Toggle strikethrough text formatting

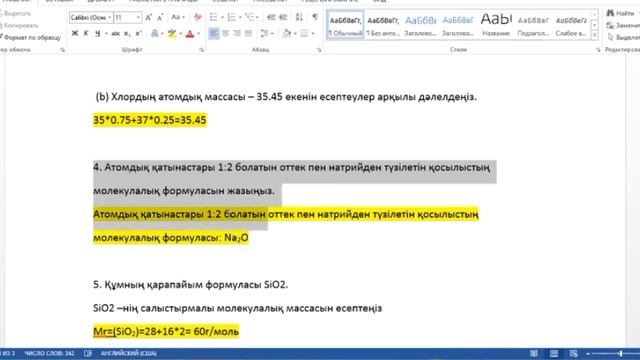click(116, 33)
